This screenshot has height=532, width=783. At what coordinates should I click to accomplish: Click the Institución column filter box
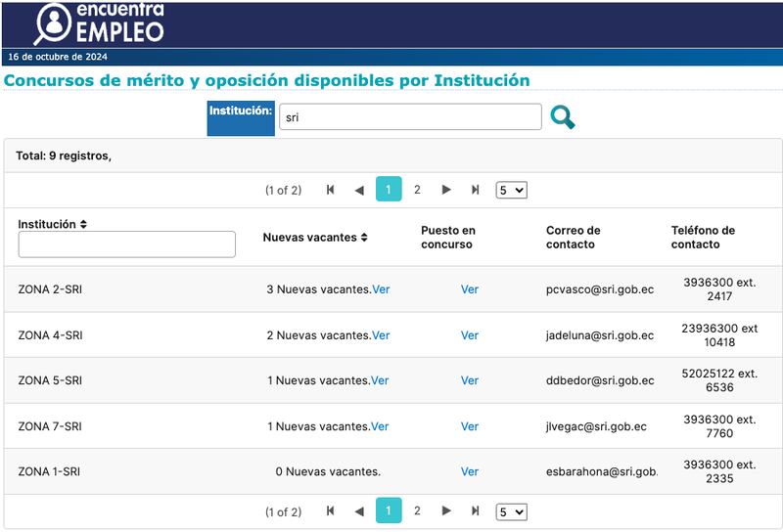[127, 244]
